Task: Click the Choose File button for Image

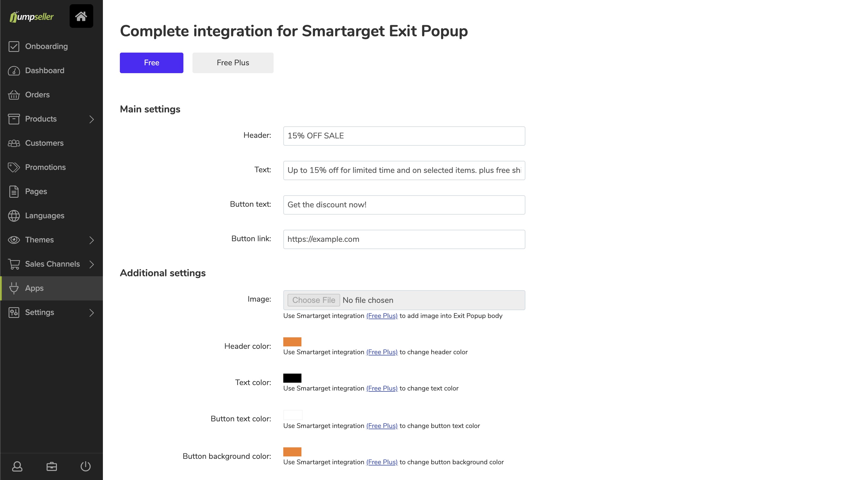Action: click(314, 300)
